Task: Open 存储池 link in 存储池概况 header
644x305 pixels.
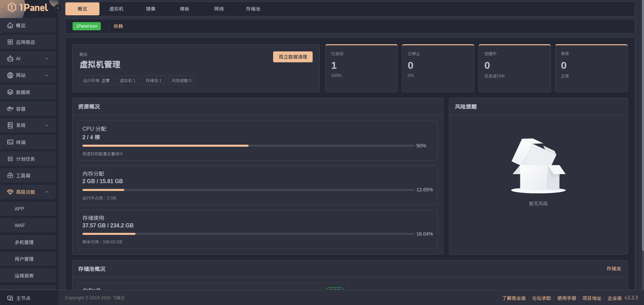Action: point(614,269)
